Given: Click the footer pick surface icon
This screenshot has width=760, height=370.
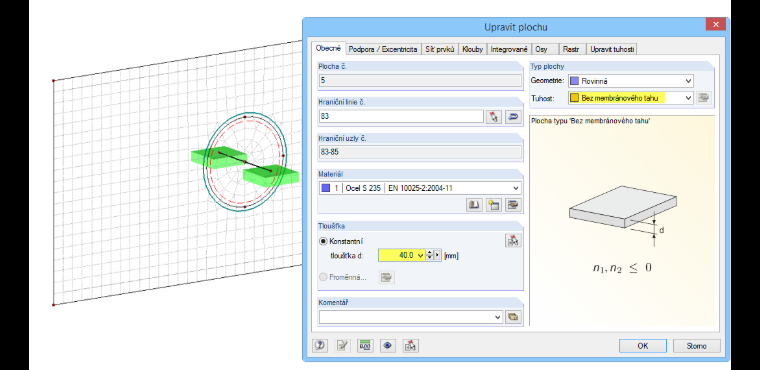Looking at the screenshot, I should pyautogui.click(x=411, y=346).
